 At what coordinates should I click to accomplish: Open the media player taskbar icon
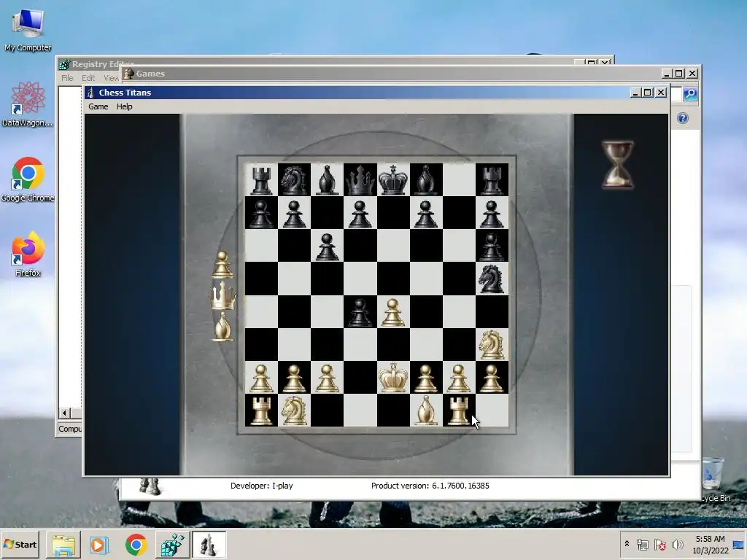99,545
